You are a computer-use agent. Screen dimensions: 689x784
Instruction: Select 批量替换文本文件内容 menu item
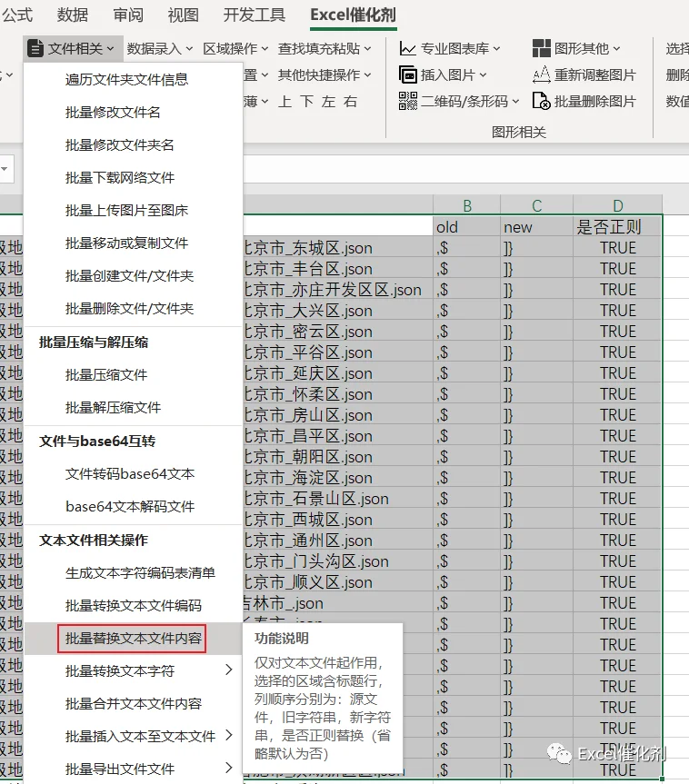point(133,639)
